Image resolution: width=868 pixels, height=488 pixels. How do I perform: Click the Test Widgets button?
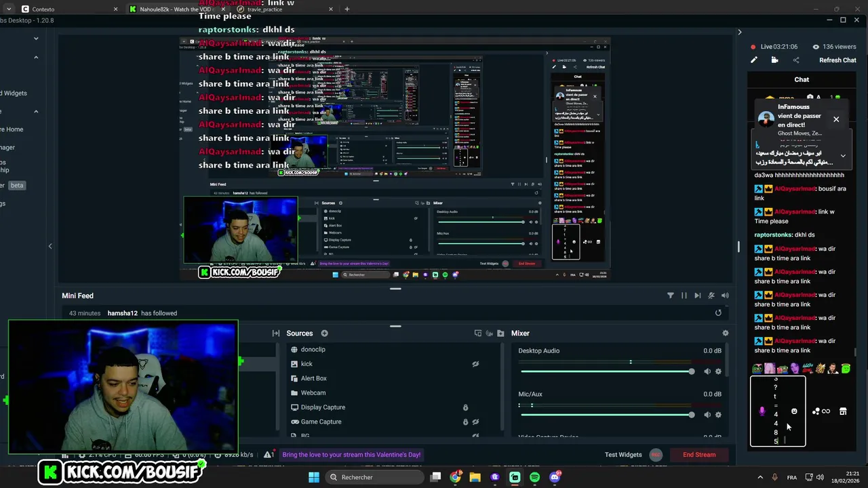pos(623,455)
